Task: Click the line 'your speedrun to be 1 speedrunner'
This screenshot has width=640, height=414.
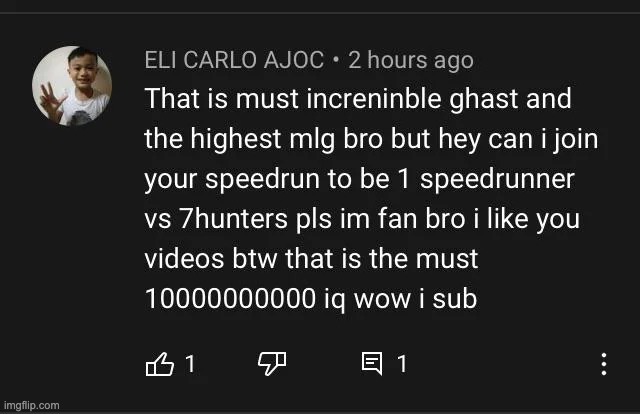Action: 359,179
